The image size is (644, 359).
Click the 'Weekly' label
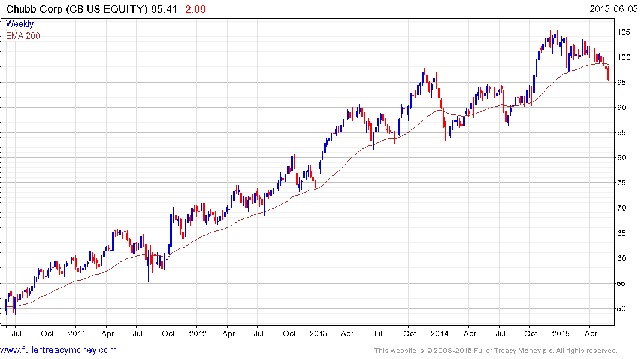(x=20, y=24)
